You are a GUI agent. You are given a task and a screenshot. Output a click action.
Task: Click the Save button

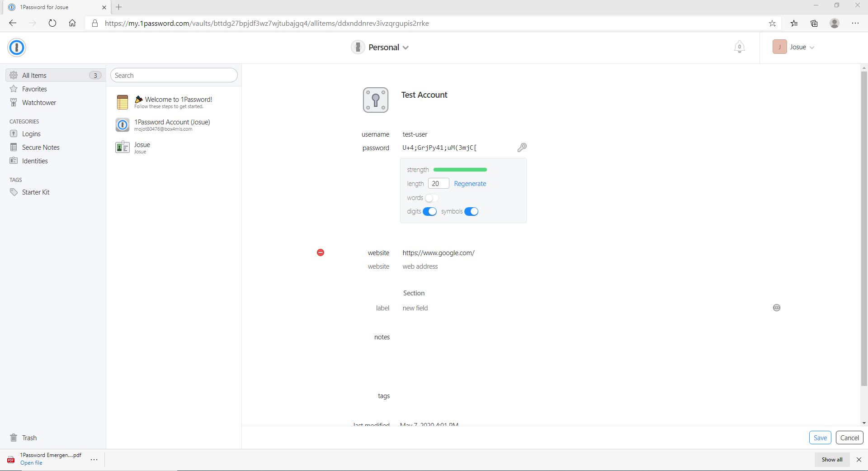[820, 438]
